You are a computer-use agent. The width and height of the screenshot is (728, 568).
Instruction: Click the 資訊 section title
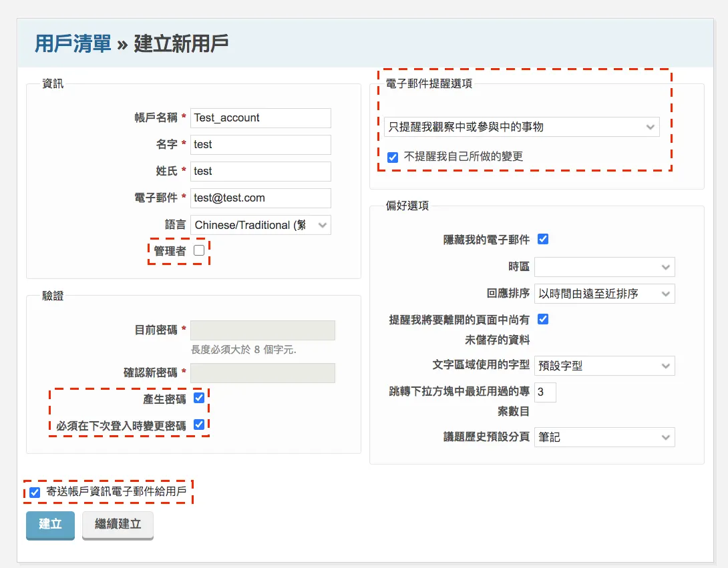pyautogui.click(x=53, y=83)
